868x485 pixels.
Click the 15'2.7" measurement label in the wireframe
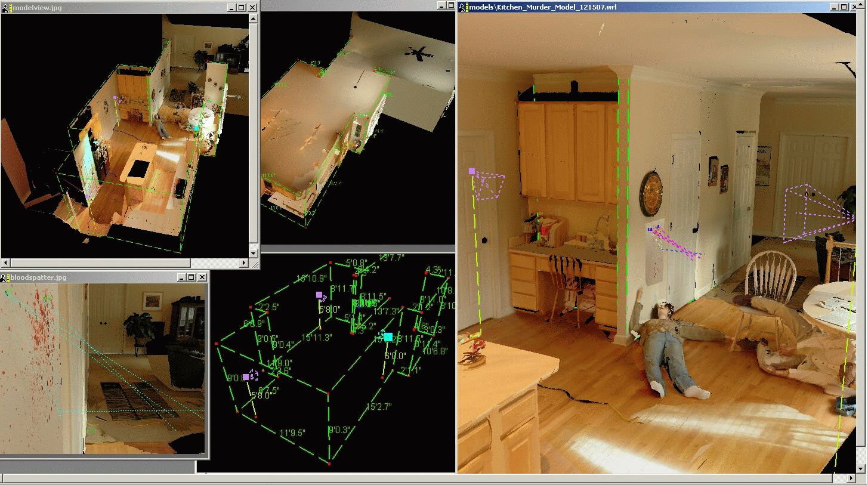pyautogui.click(x=379, y=407)
